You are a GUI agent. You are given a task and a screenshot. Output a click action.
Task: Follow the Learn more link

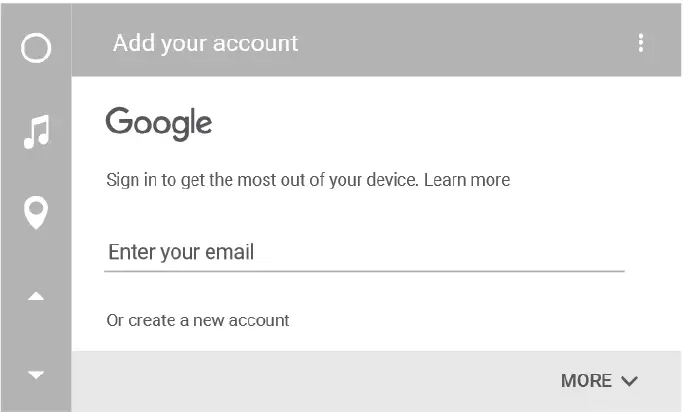click(x=467, y=180)
